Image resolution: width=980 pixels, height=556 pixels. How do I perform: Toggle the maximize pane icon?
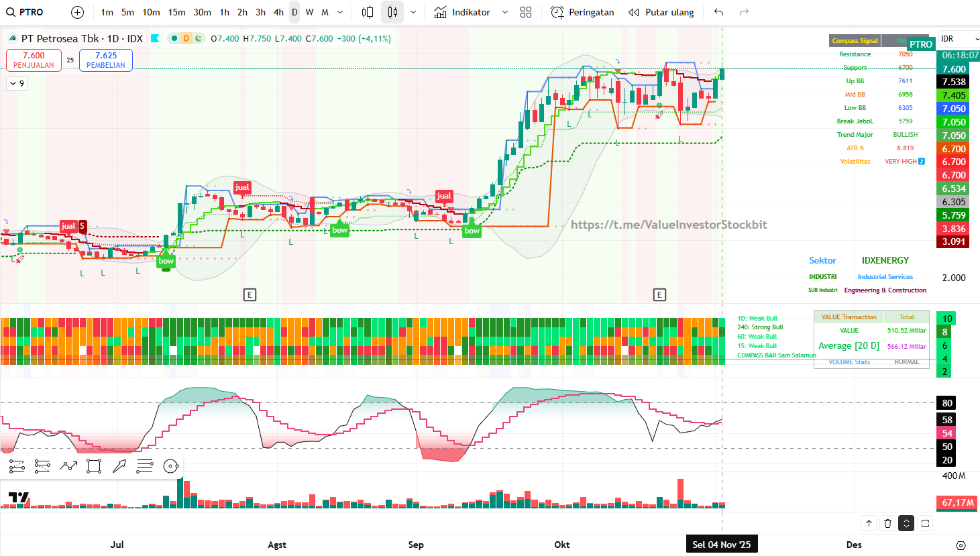tap(925, 523)
